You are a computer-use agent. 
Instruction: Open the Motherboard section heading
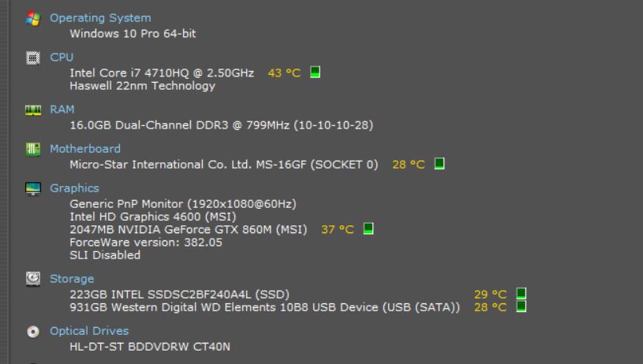point(85,149)
